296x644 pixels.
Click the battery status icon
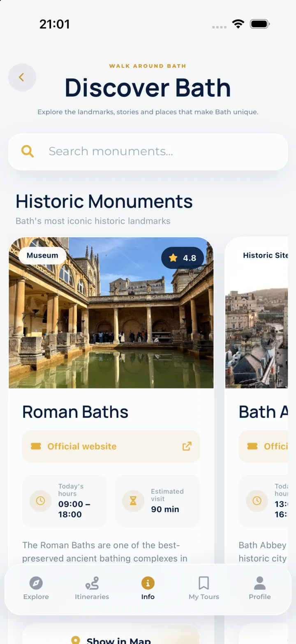(260, 24)
